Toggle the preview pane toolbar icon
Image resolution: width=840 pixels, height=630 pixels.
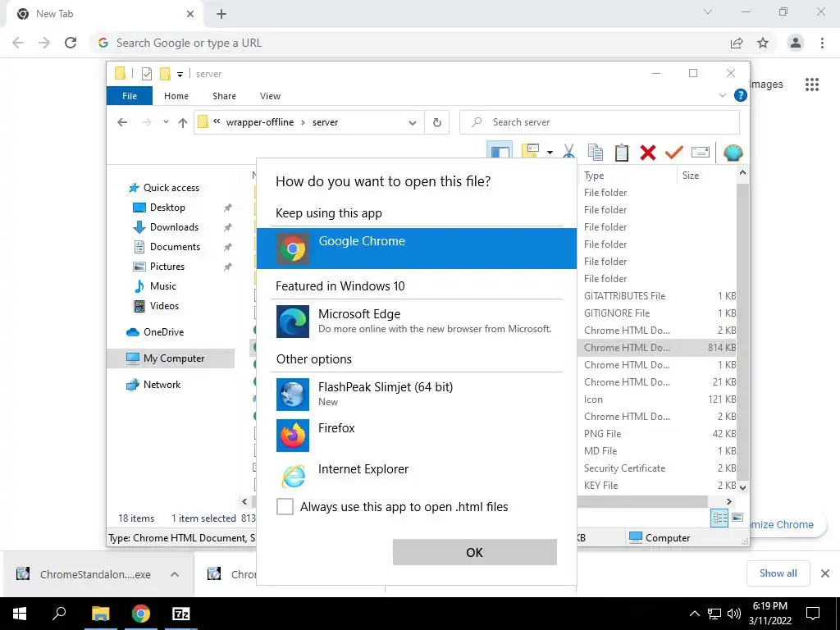(500, 151)
